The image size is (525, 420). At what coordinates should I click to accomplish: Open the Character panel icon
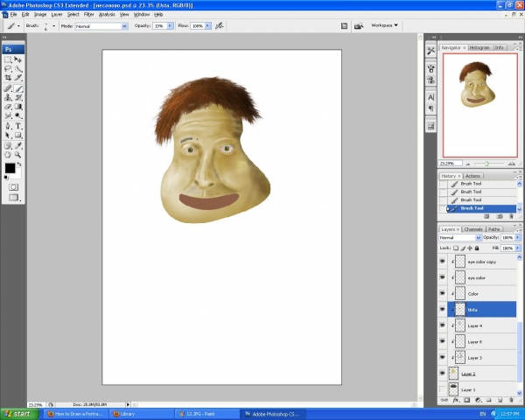430,97
